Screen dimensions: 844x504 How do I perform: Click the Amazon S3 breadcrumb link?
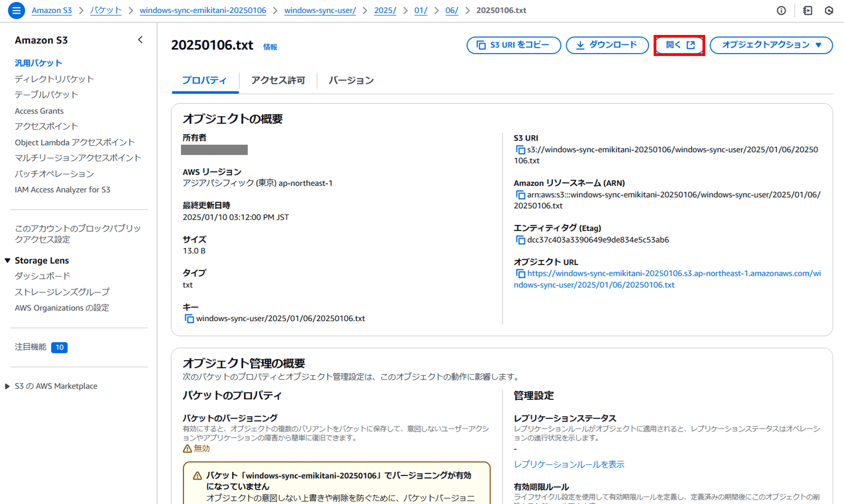(52, 10)
